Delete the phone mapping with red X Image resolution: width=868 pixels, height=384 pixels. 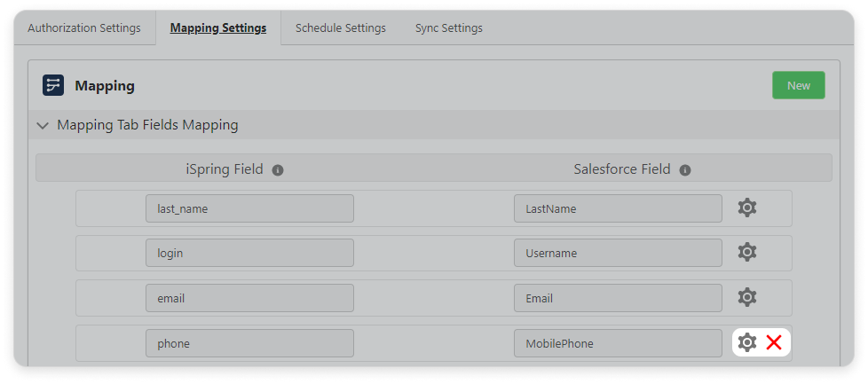click(x=774, y=342)
